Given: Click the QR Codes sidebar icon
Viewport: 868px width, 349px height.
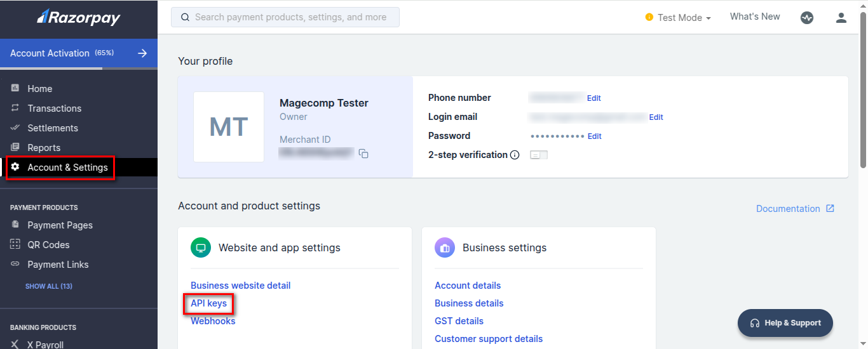Looking at the screenshot, I should 15,244.
